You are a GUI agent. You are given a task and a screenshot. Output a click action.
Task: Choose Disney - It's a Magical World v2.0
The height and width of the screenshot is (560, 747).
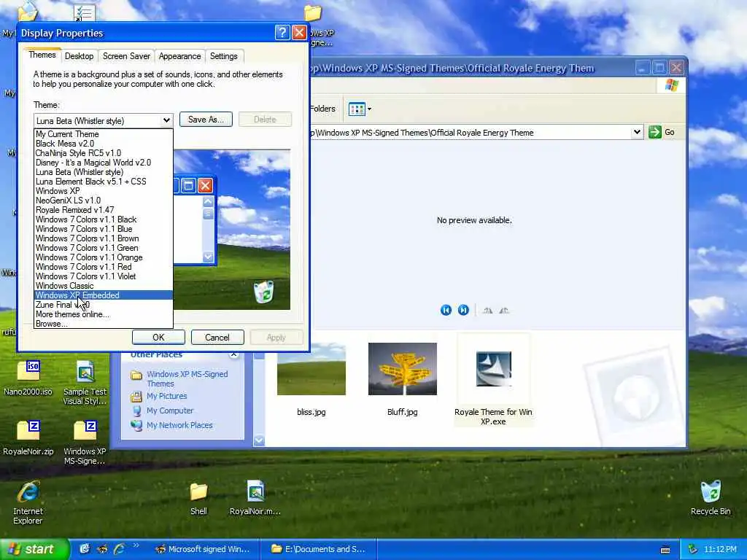tap(104, 163)
